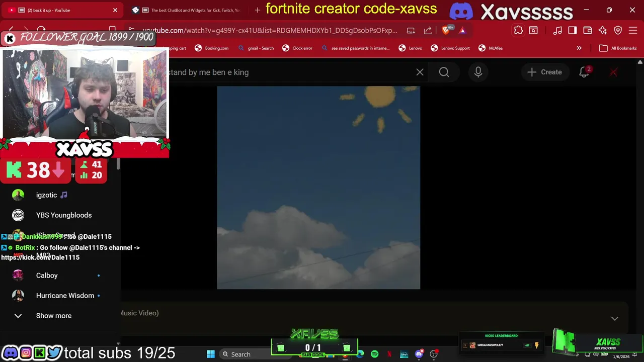
Task: Expand the video description chevron
Action: [614, 318]
